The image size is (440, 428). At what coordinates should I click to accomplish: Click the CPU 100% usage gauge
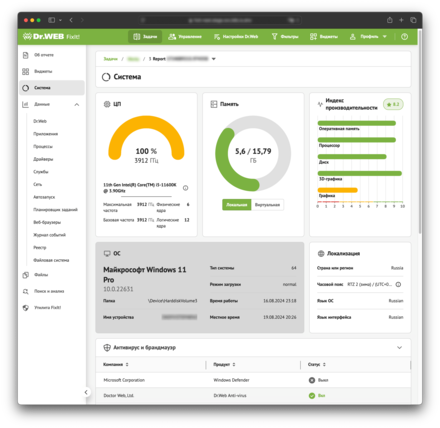tap(146, 138)
